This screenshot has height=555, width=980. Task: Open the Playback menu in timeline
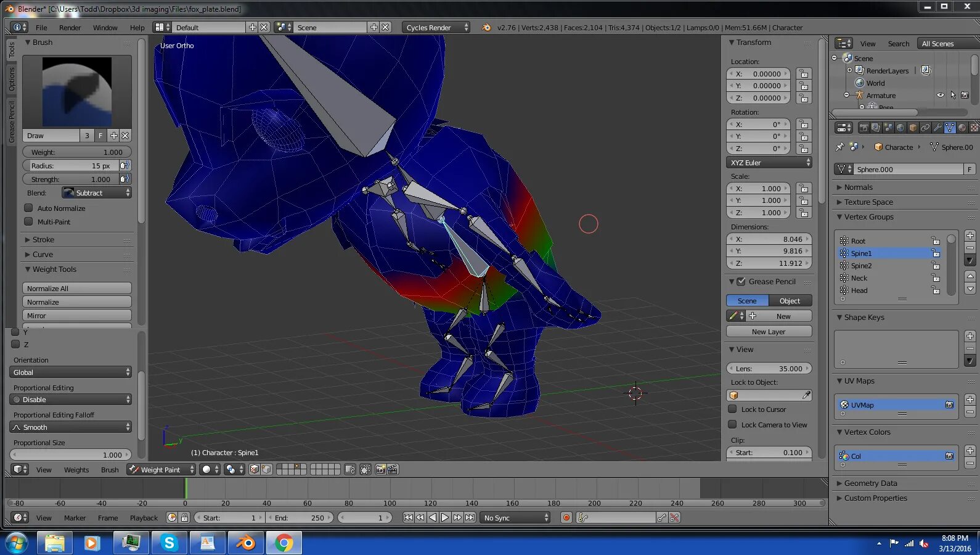click(x=144, y=517)
